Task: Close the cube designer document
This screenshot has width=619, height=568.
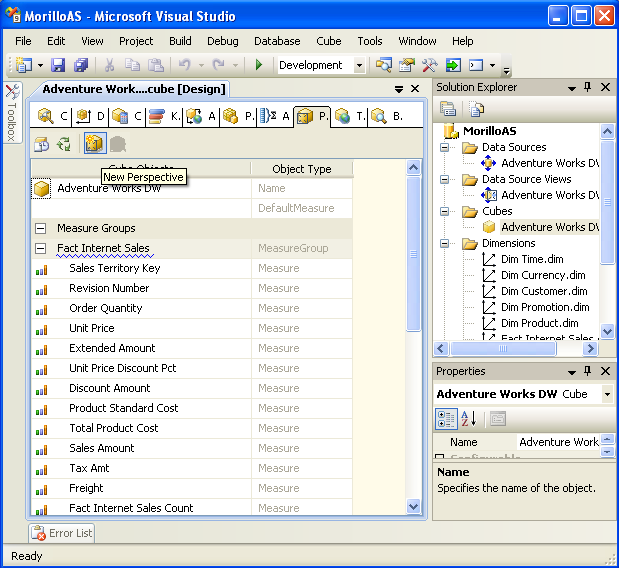Action: [x=415, y=89]
